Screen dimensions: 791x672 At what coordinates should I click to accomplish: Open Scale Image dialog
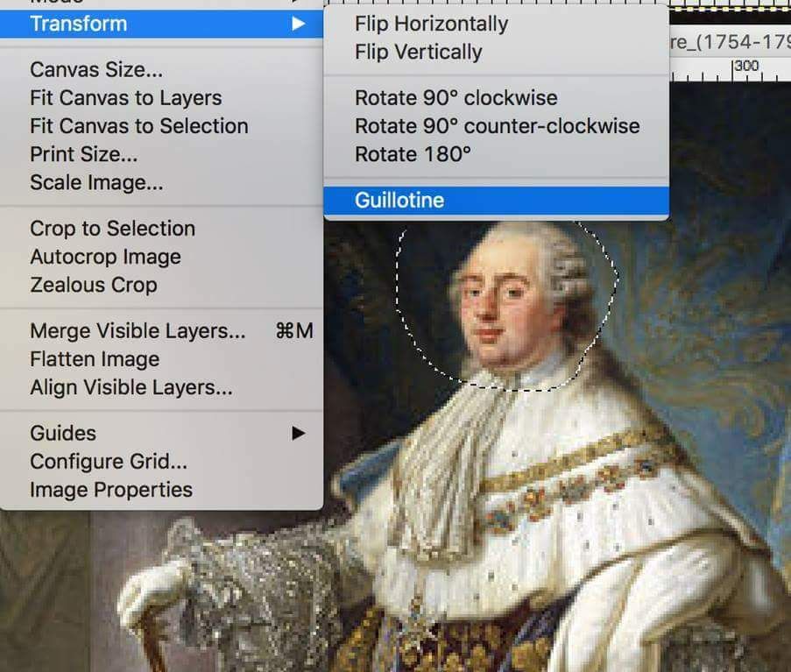161,182
